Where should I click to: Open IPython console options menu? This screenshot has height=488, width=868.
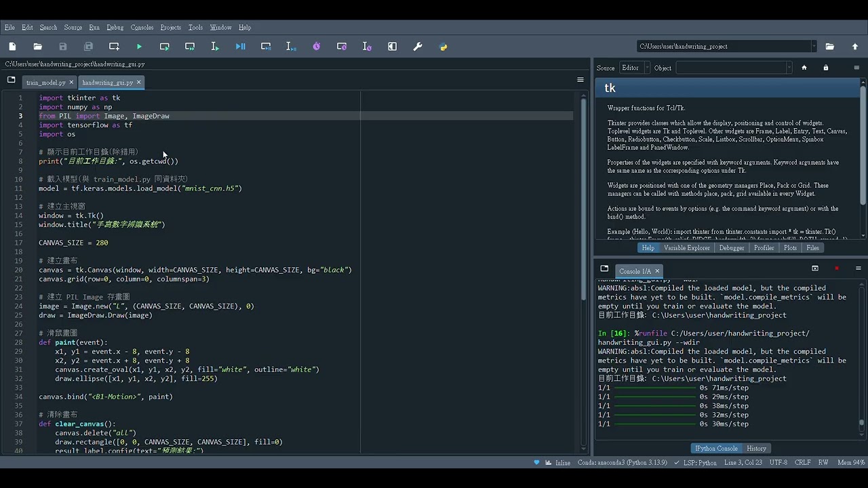(858, 268)
